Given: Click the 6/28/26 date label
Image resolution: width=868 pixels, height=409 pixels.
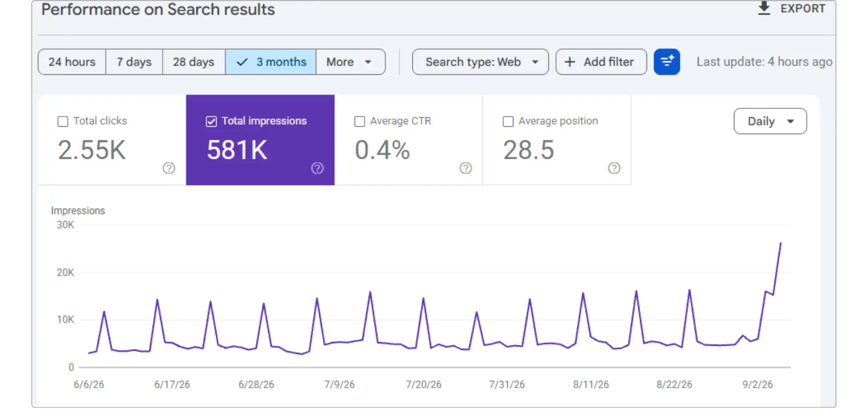Looking at the screenshot, I should tap(256, 384).
